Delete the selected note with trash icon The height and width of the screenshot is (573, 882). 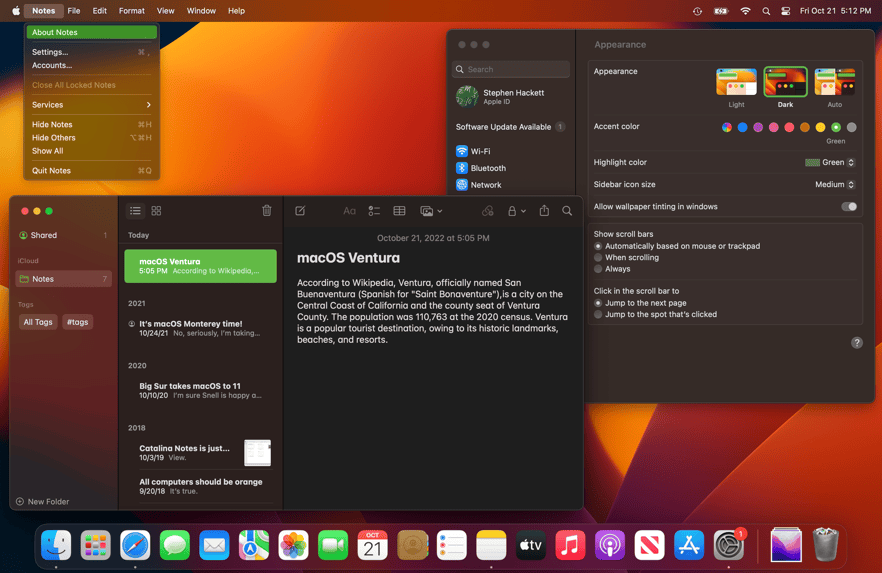pos(267,211)
